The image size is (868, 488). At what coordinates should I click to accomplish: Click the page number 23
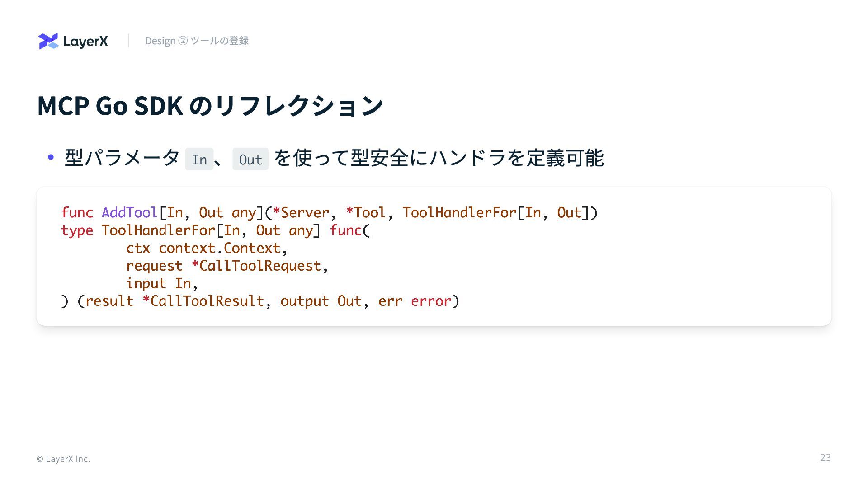pyautogui.click(x=825, y=457)
